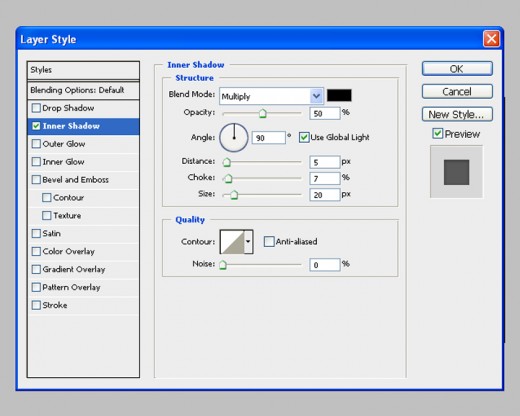Toggle the Use Global Light checkbox

coord(304,137)
